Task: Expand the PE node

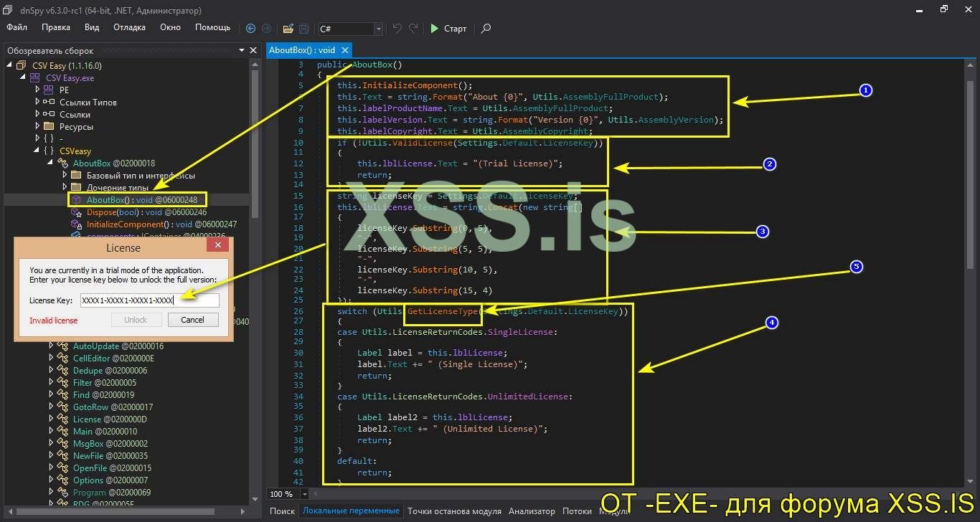Action: [x=37, y=90]
